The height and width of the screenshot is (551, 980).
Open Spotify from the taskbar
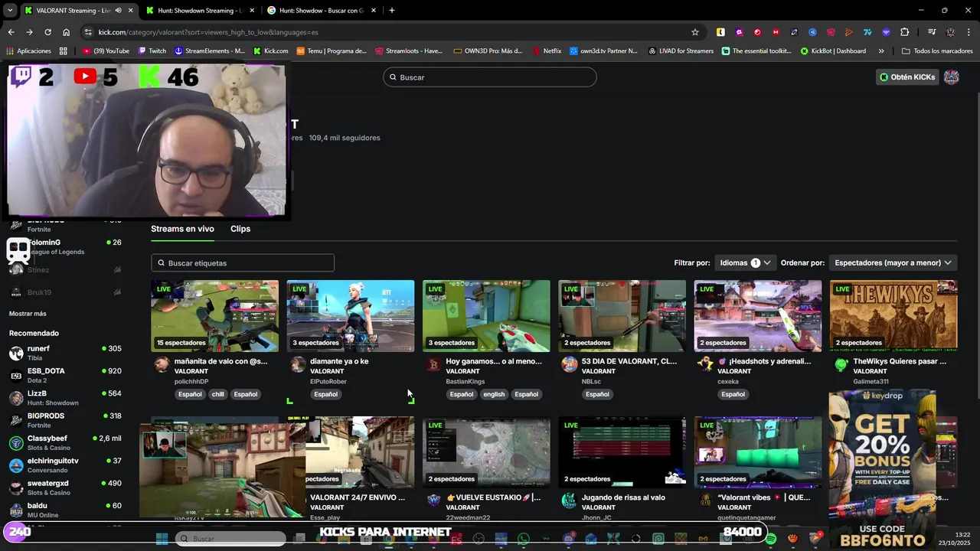(771, 539)
